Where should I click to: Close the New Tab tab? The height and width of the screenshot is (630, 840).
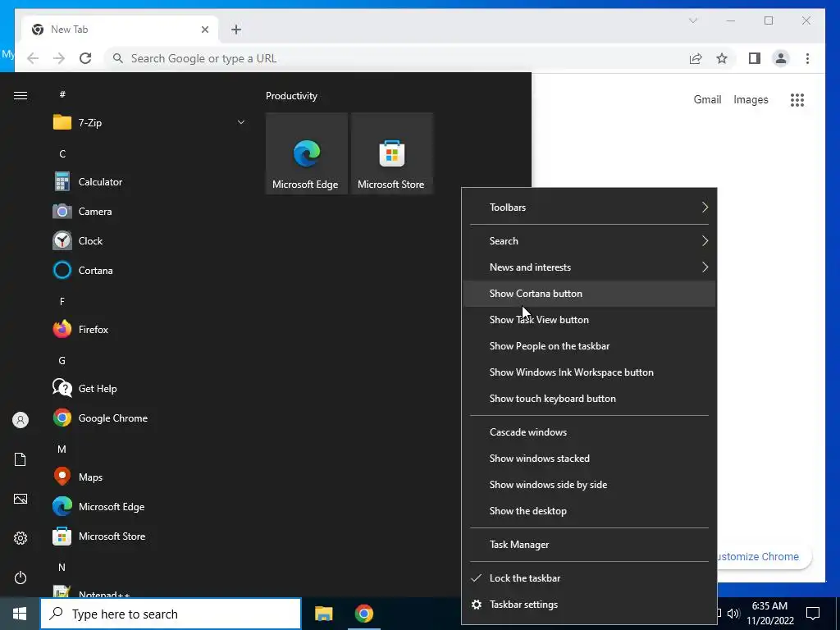tap(204, 30)
